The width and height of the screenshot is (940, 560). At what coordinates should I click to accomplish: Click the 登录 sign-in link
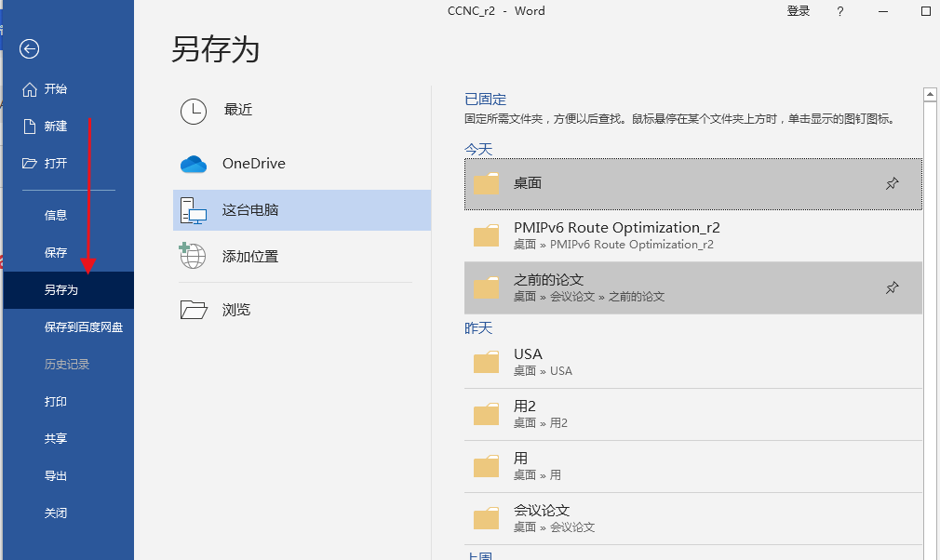point(798,10)
